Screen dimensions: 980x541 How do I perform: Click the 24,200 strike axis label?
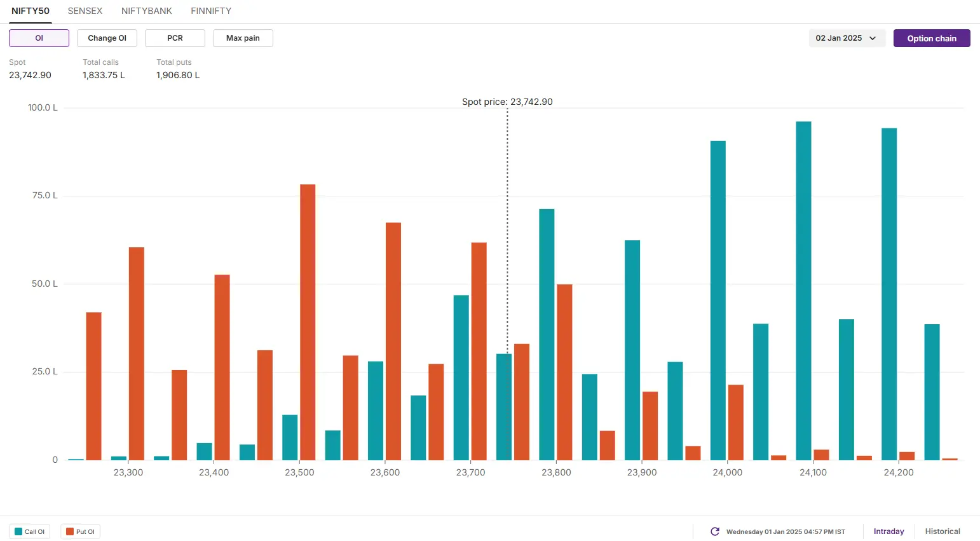click(x=899, y=472)
